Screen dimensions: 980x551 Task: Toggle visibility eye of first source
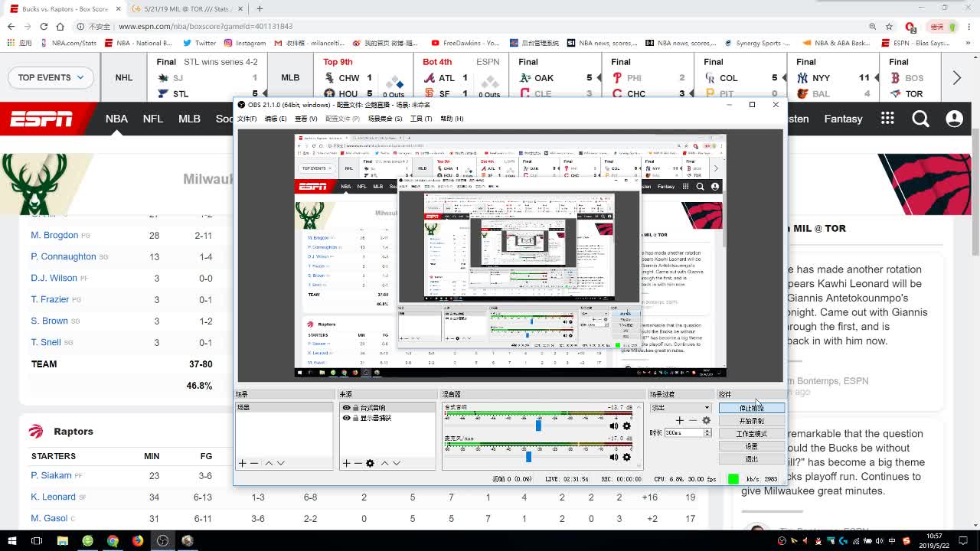[347, 408]
